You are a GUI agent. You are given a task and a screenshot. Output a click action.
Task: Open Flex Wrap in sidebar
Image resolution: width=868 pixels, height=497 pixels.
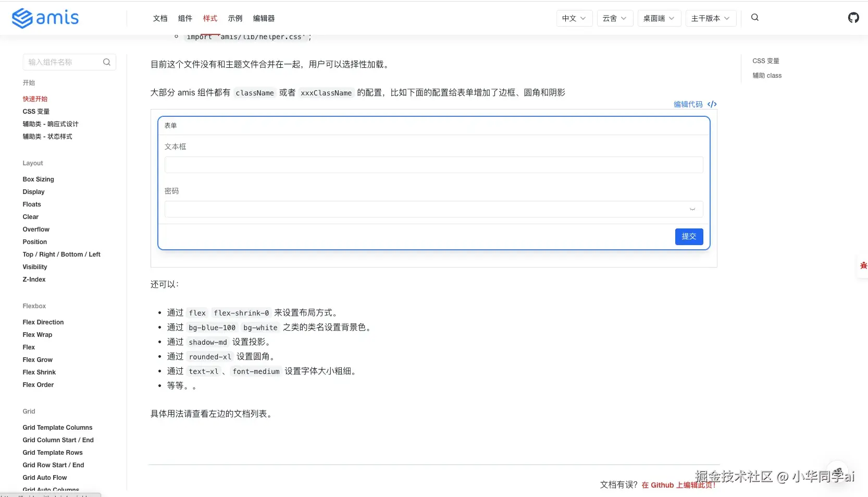click(38, 335)
